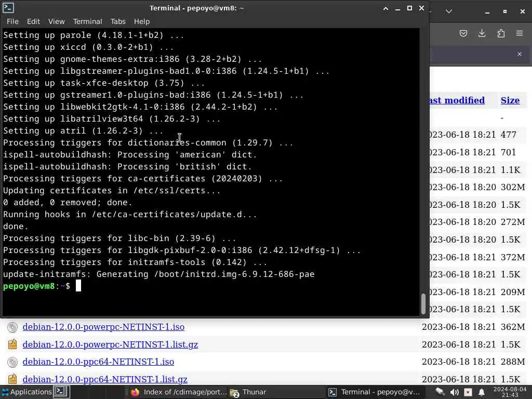Open the Edit menu in Terminal

click(33, 21)
